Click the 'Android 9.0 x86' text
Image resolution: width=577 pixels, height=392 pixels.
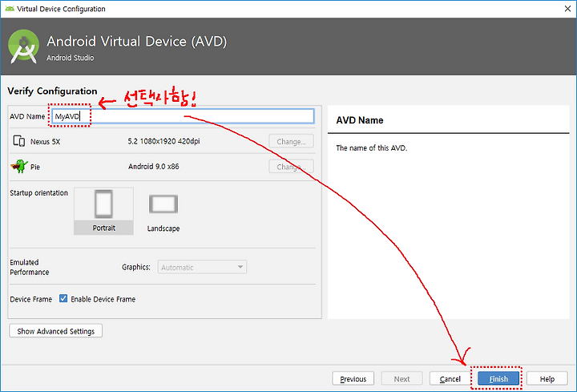click(153, 167)
